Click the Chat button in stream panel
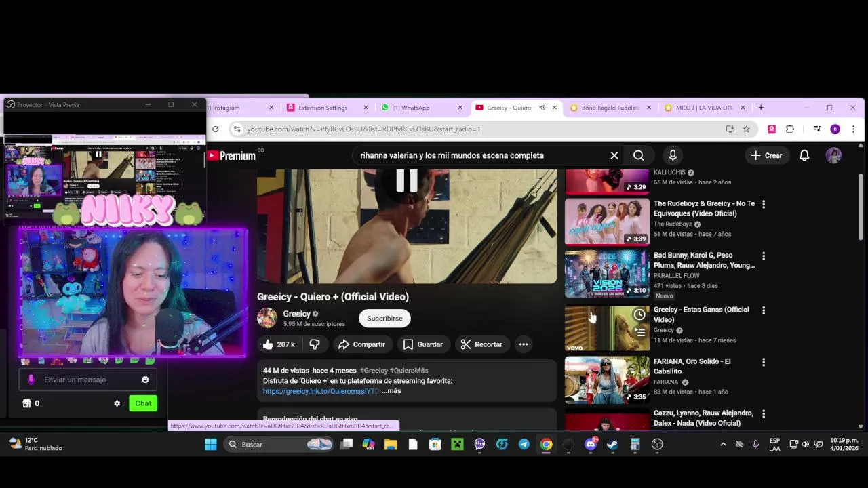 [143, 403]
